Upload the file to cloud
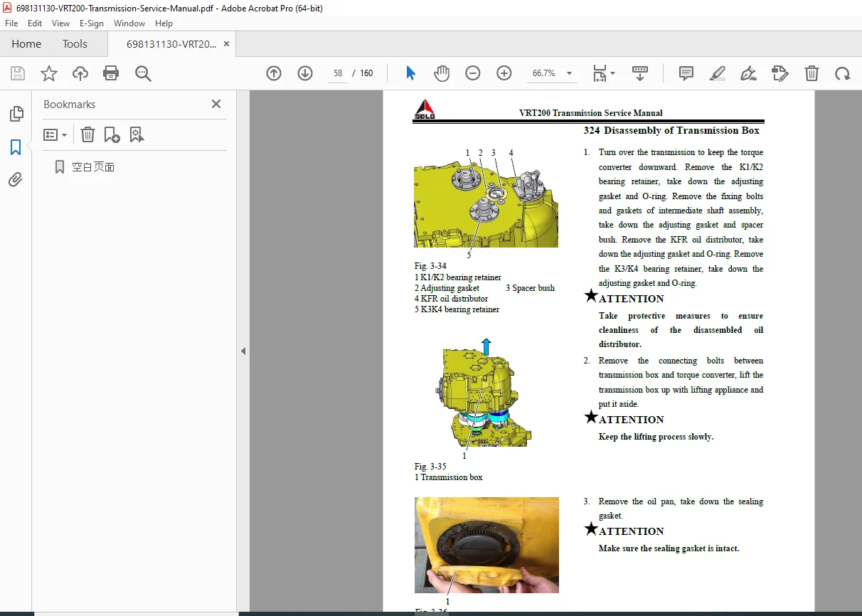The image size is (862, 616). click(80, 73)
